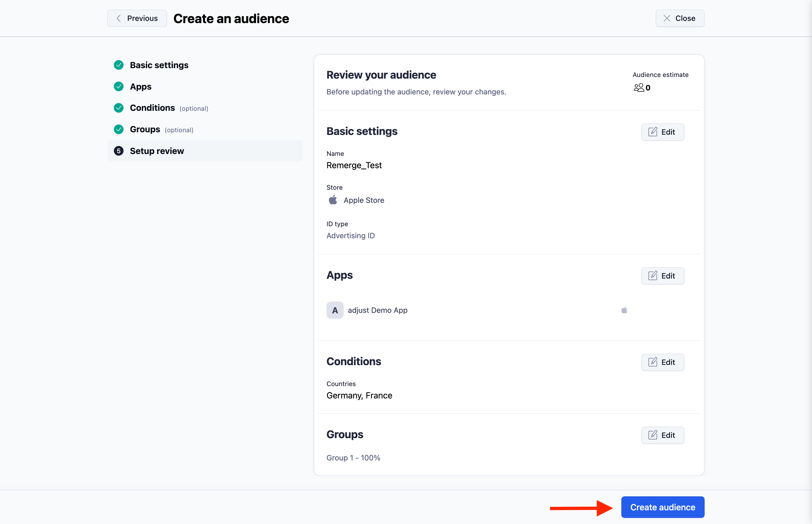The height and width of the screenshot is (524, 812).
Task: Open the Apps step in sidebar
Action: coord(141,86)
